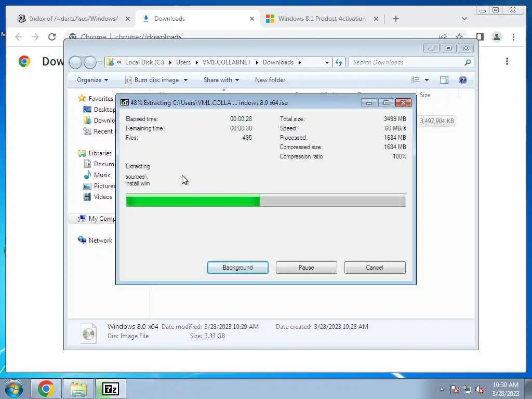Open the Windows Start menu
The width and height of the screenshot is (532, 399).
14,389
